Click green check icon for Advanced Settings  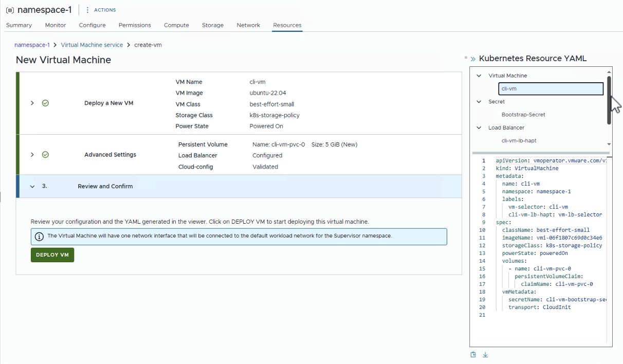tap(45, 154)
